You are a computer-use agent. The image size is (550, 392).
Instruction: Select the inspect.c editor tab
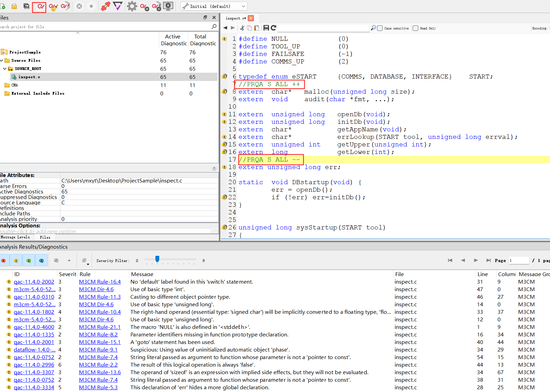pyautogui.click(x=235, y=19)
